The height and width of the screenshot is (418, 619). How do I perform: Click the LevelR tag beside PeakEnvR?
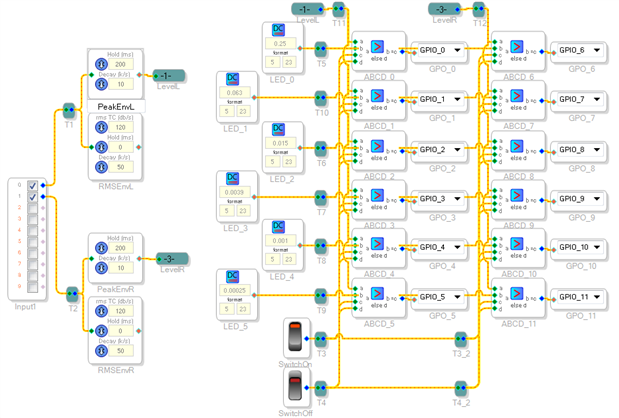point(172,259)
